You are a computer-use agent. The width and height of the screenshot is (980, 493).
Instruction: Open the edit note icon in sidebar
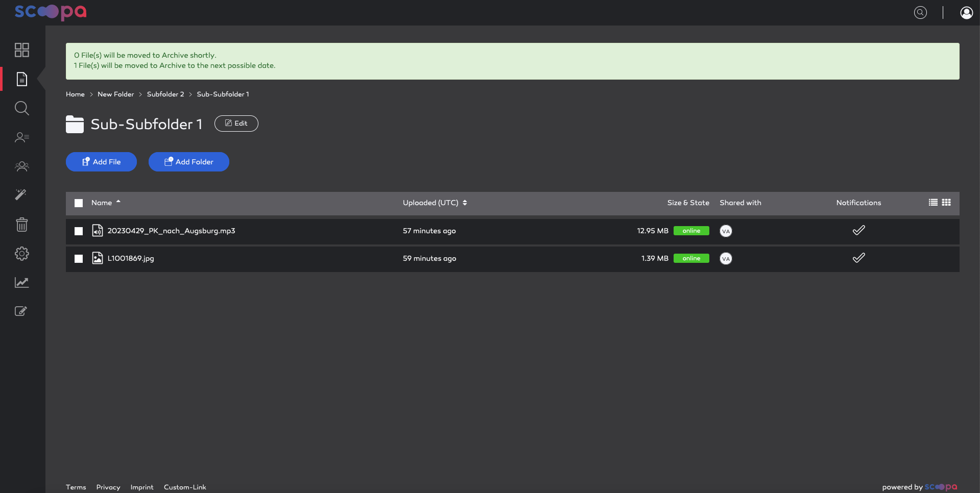pos(21,311)
